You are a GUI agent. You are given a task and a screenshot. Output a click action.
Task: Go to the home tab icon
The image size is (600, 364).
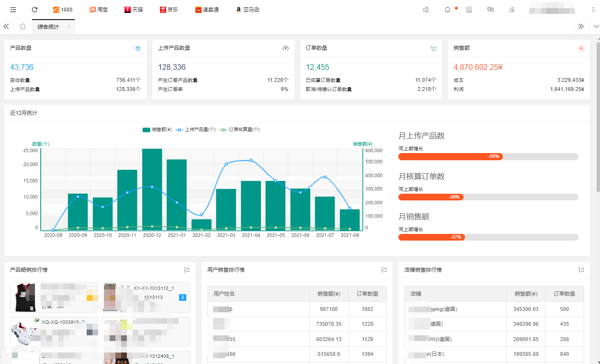click(23, 27)
